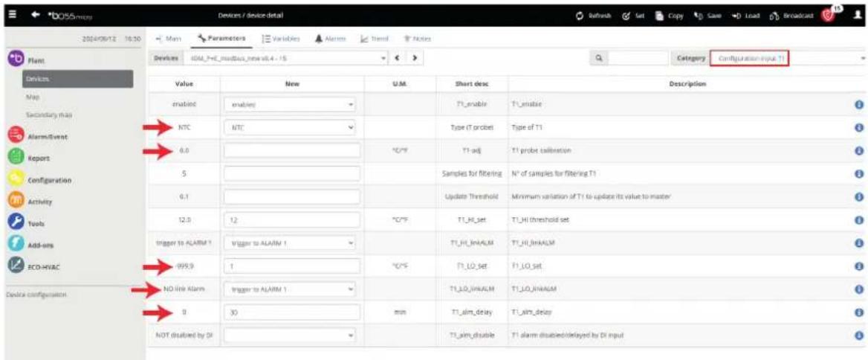Click the Samples for filtering New field
The width and height of the screenshot is (868, 360).
coord(292,173)
